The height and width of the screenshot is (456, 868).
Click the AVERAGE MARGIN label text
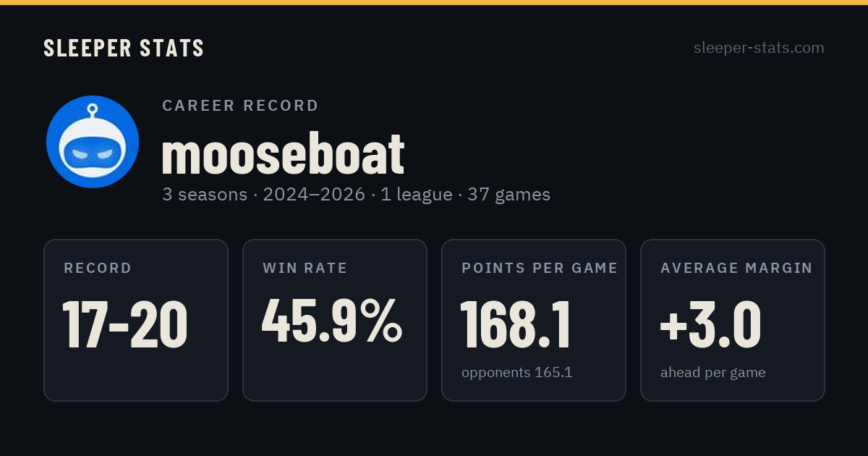[x=736, y=269]
